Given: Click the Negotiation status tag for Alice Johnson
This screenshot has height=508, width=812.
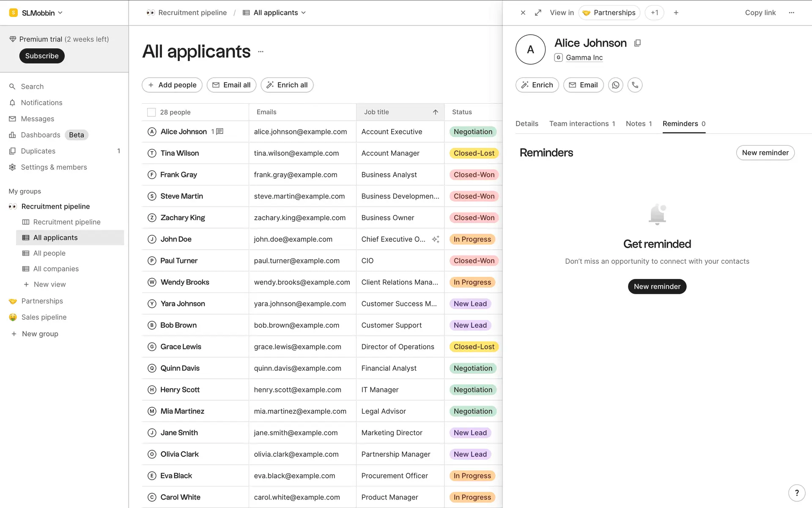Looking at the screenshot, I should click(x=472, y=132).
